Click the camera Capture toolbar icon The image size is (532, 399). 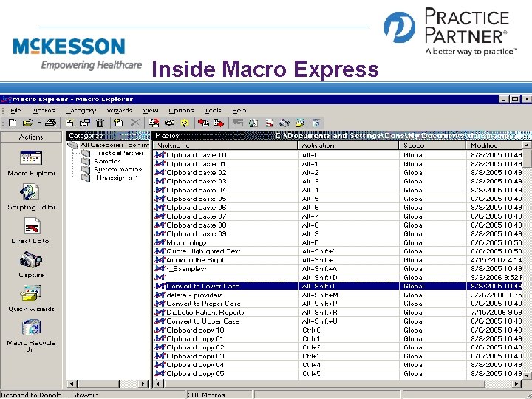tap(284, 123)
